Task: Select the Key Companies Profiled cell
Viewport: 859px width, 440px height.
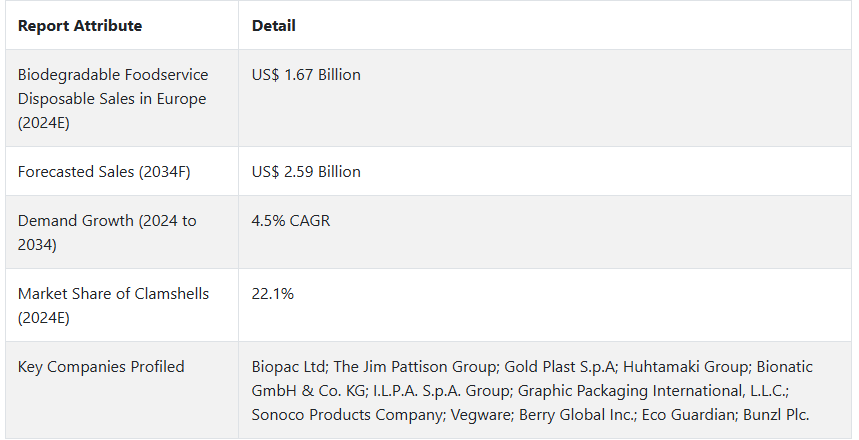Action: tap(101, 367)
